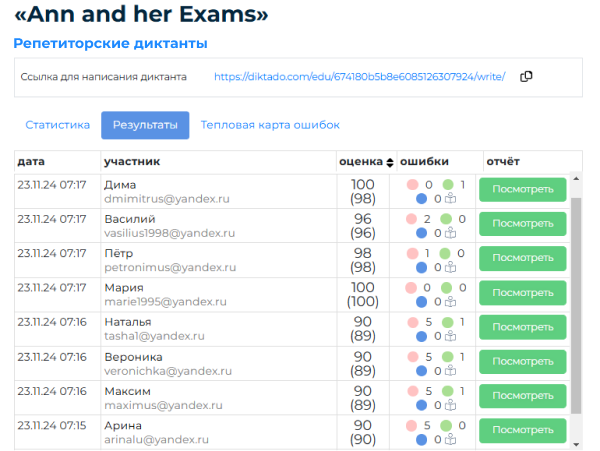Image resolution: width=600 pixels, height=451 pixels.
Task: Show the report for Вероника
Action: (x=523, y=362)
